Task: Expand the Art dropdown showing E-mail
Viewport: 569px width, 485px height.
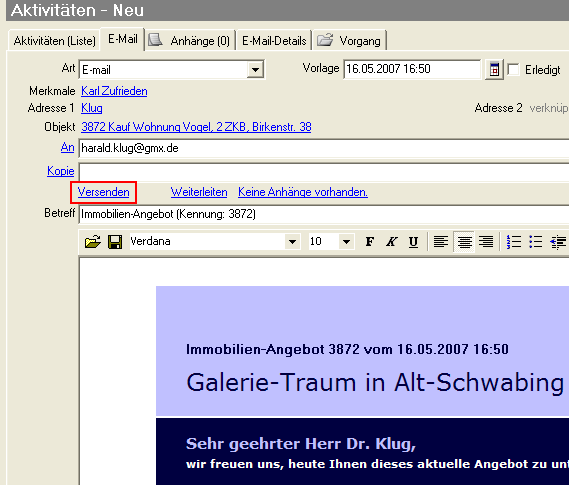Action: pyautogui.click(x=255, y=69)
